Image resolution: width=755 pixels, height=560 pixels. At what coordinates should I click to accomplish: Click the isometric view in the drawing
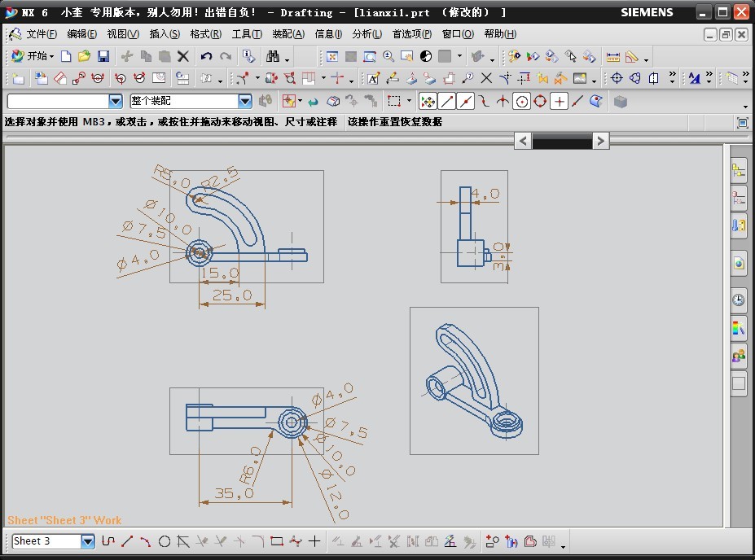pyautogui.click(x=474, y=380)
